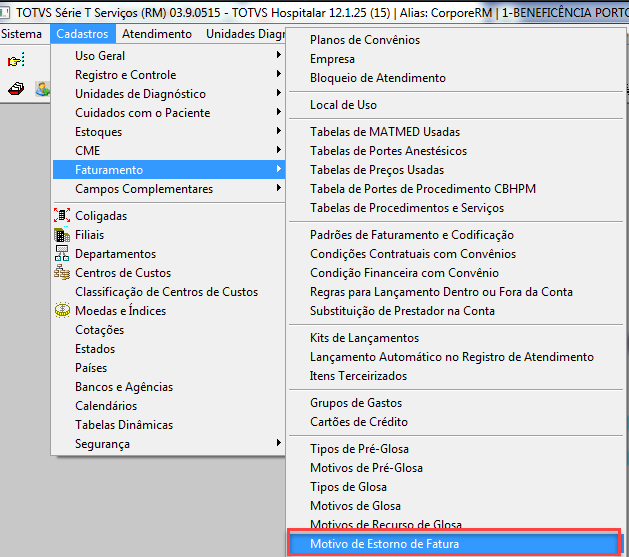Select Tabela de Portes de Procedimento CBHPM

[456, 189]
